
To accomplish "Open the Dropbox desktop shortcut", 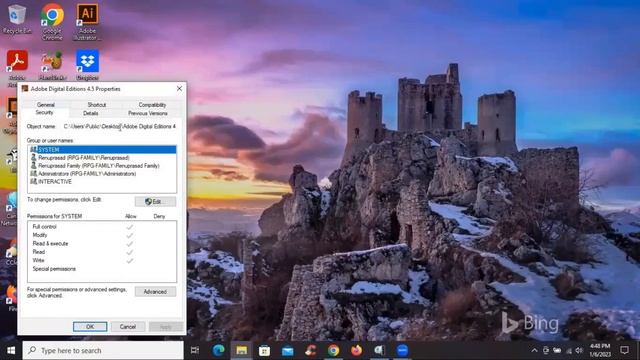I will coord(87,65).
